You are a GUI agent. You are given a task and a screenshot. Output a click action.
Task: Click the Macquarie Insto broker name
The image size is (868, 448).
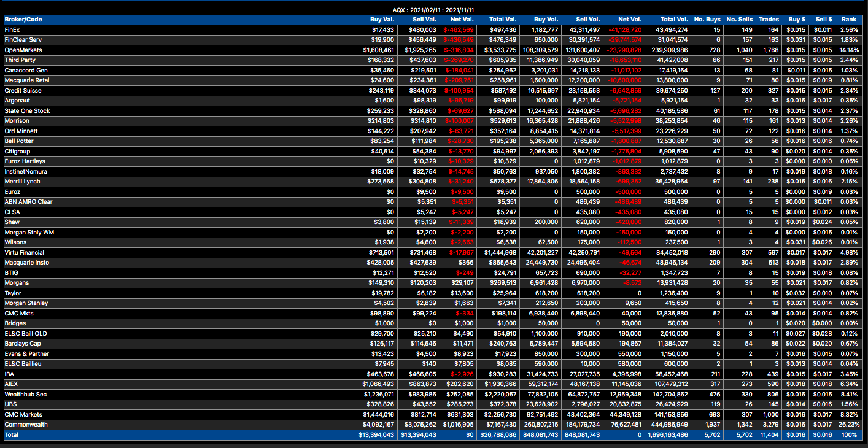click(x=26, y=263)
